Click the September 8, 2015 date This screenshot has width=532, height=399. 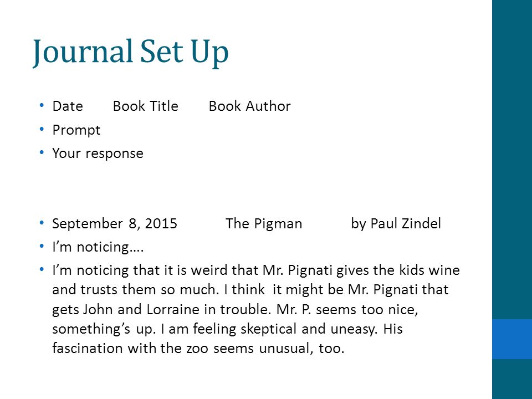(115, 223)
